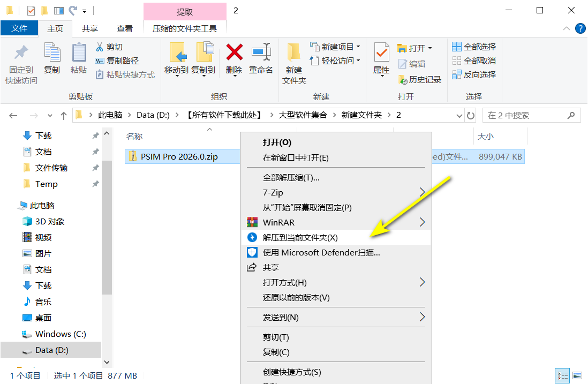Choose Extract All (全部解压缩) in menu
588x384 pixels.
336,178
